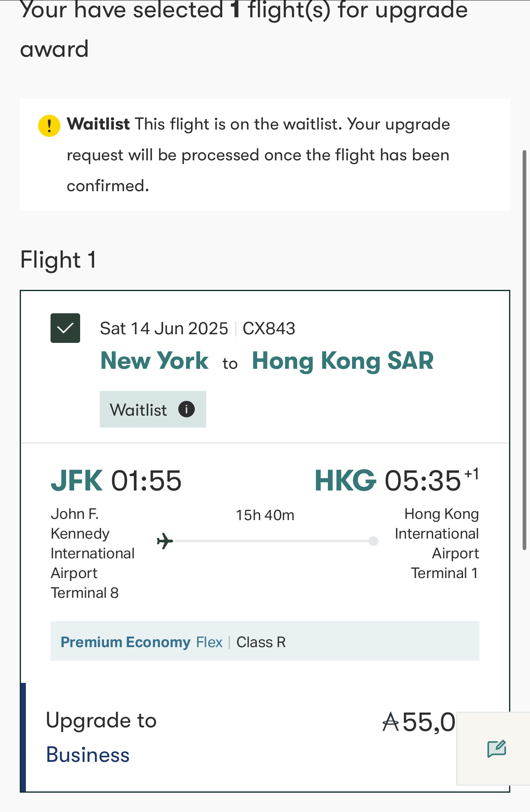Click the page vertical scrollbar

coord(524,350)
